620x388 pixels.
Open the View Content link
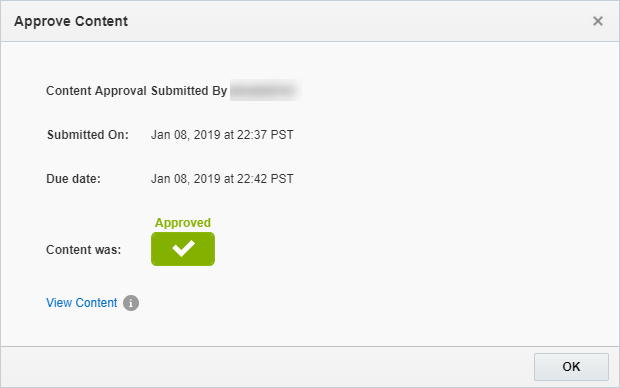pyautogui.click(x=81, y=303)
